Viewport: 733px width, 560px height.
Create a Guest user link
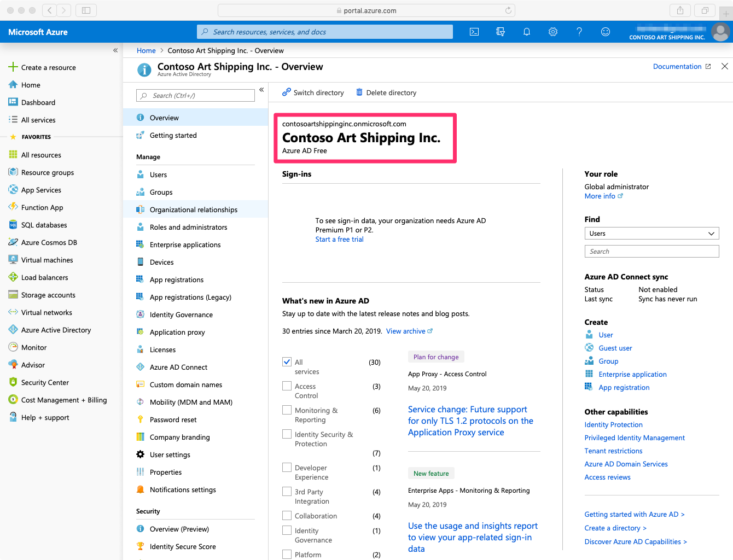[615, 348]
